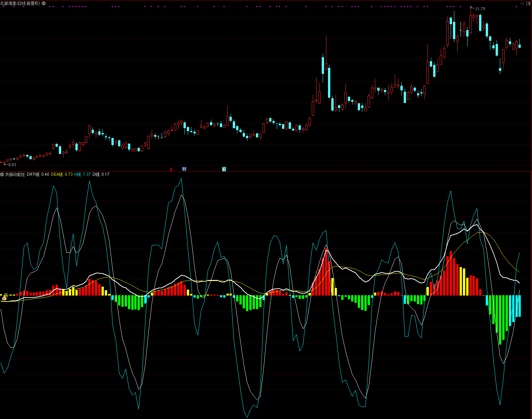Viewport: 532px width, 419px height.
Task: Click the 8.03 low price label
Action: [x=12, y=164]
